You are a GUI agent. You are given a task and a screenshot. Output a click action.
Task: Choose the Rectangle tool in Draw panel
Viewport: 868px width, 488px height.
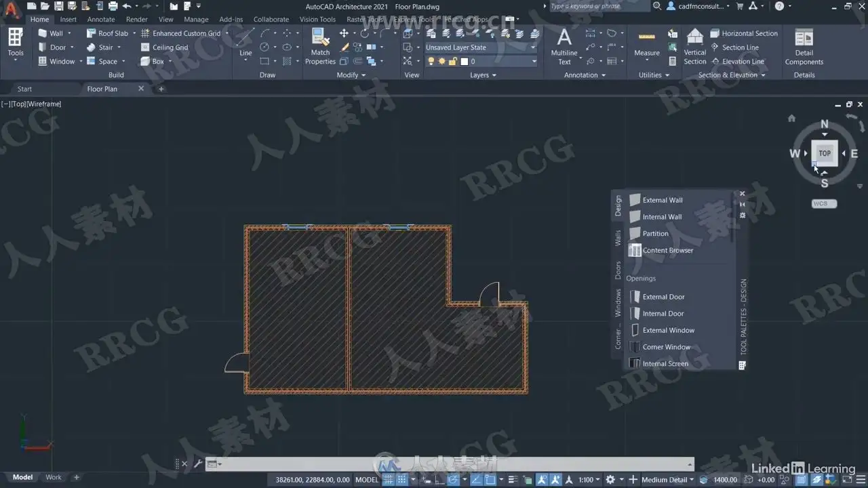264,61
